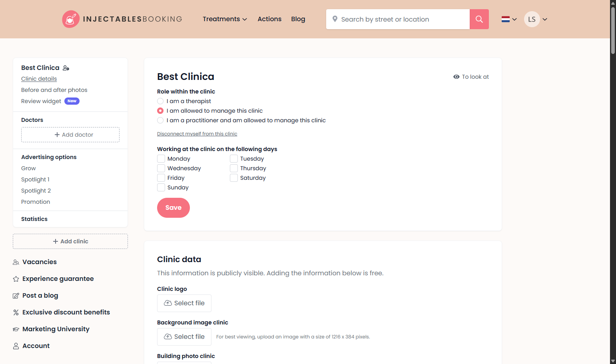Select the I am a therapist radio
The height and width of the screenshot is (364, 616).
160,101
